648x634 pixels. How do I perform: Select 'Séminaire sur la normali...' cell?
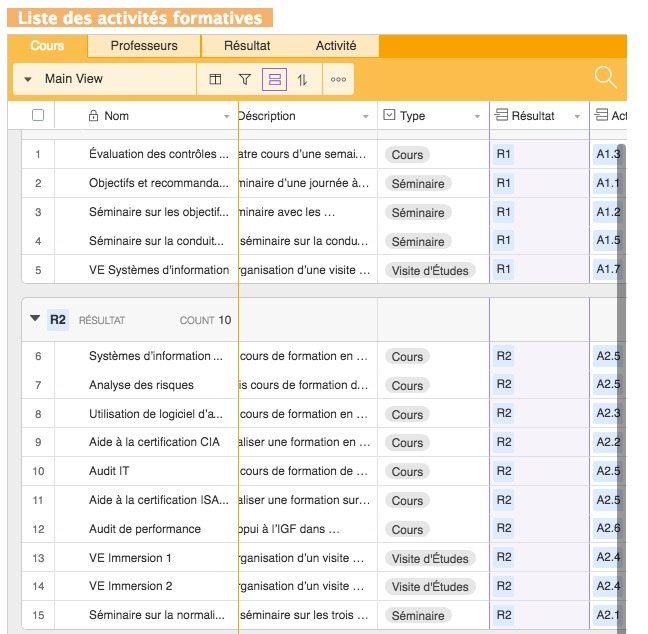click(146, 615)
